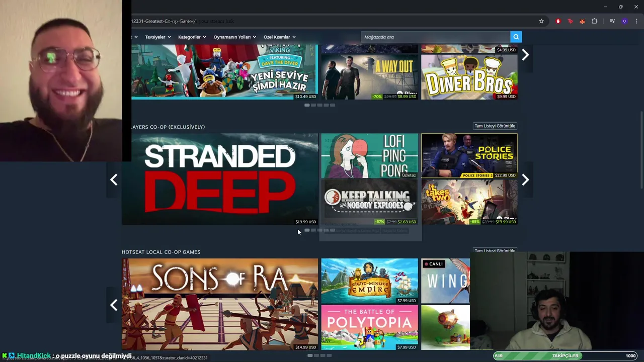The width and height of the screenshot is (644, 362).
Task: Open the Stranded Deep game banner
Action: click(220, 179)
